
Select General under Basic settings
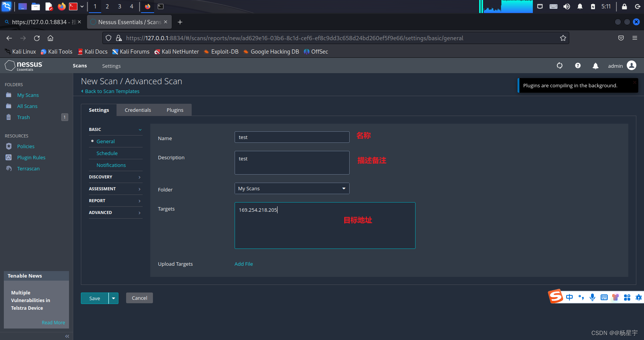click(106, 141)
